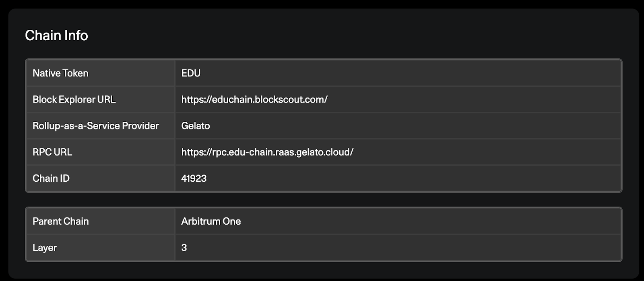Click the Block Explorer URL label
Viewport: 644px width, 281px height.
point(74,100)
